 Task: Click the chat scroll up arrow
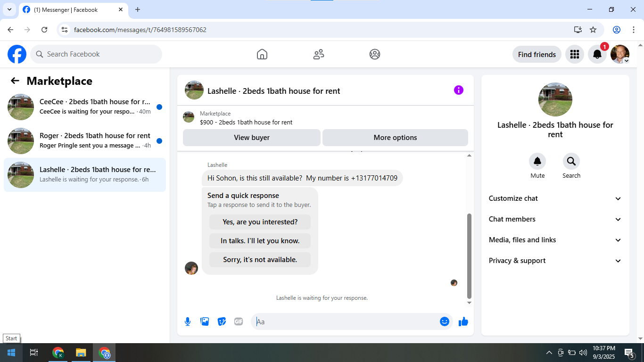469,156
